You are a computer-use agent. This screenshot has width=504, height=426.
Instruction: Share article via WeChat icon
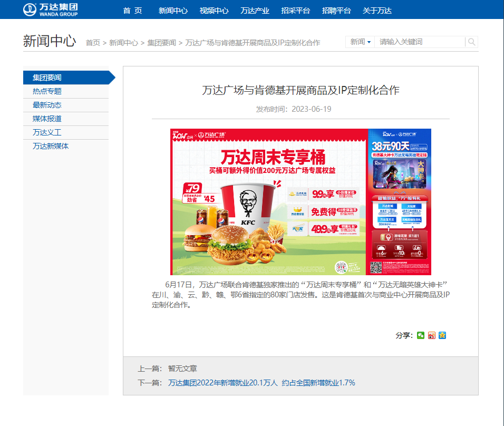pyautogui.click(x=420, y=335)
